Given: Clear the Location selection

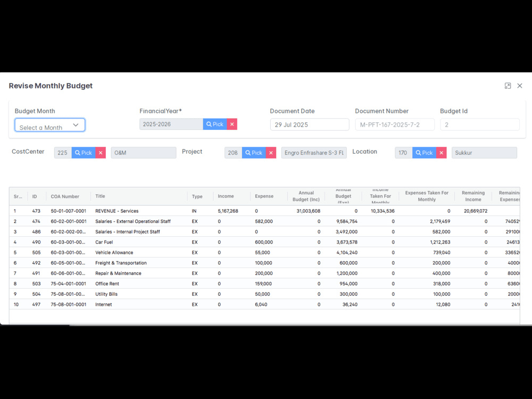Looking at the screenshot, I should tap(442, 153).
